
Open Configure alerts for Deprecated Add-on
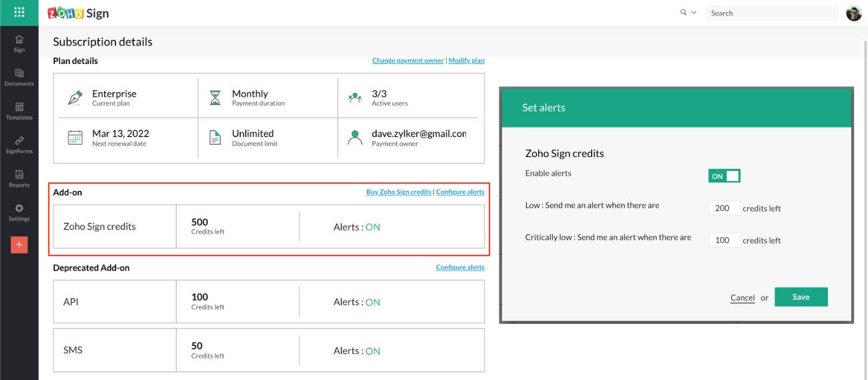460,268
